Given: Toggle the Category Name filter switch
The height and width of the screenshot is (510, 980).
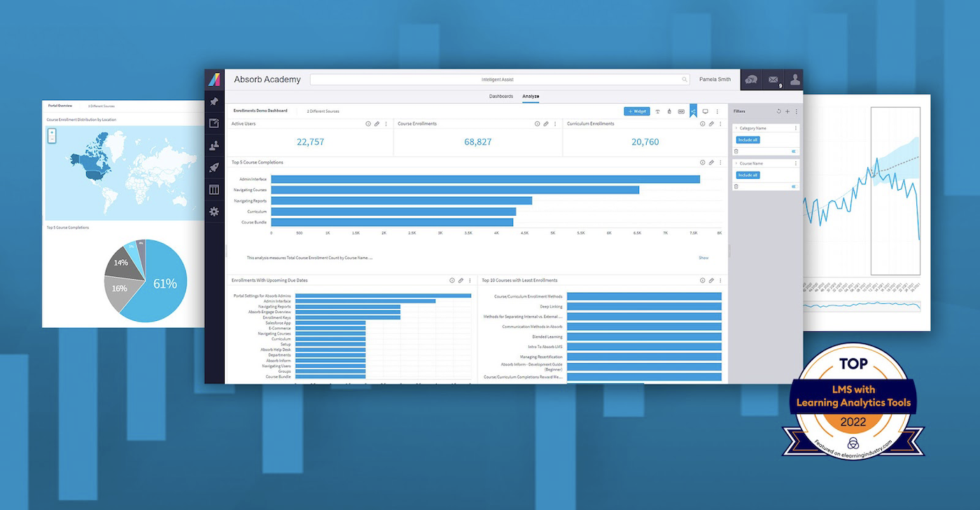Looking at the screenshot, I should point(794,151).
